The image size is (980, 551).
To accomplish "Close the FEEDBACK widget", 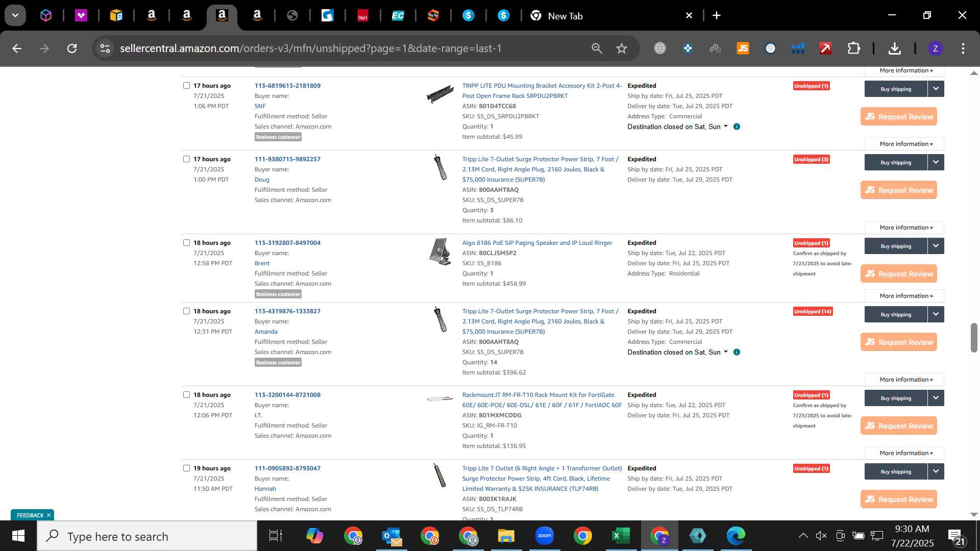I will [x=48, y=515].
